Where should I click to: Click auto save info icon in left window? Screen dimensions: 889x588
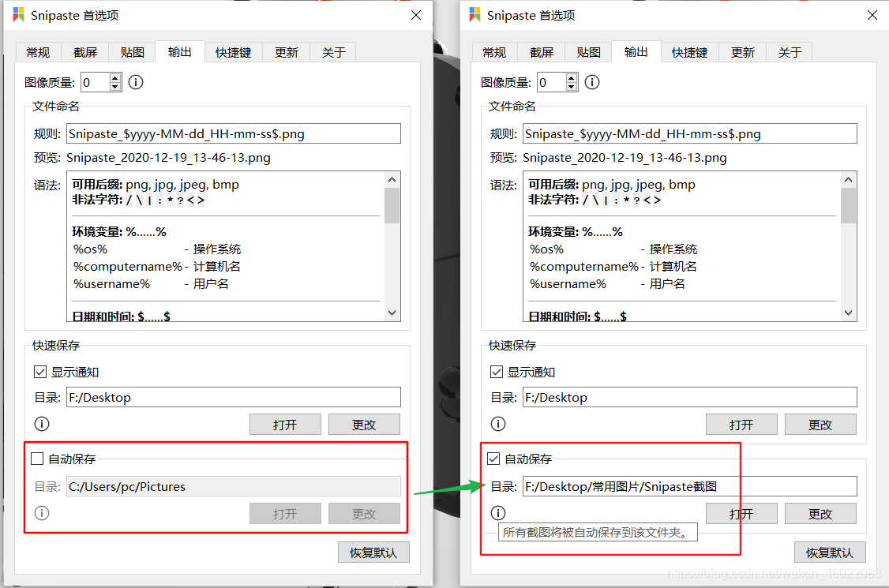pos(42,513)
